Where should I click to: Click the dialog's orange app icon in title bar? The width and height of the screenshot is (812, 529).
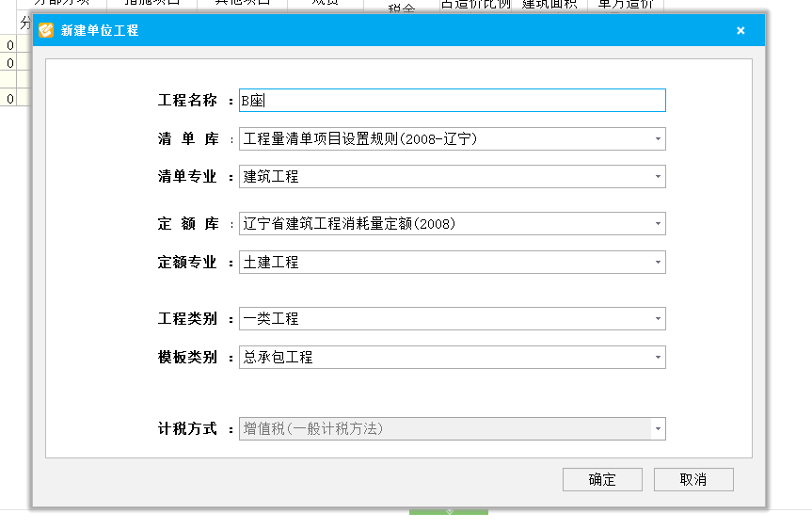(x=46, y=30)
